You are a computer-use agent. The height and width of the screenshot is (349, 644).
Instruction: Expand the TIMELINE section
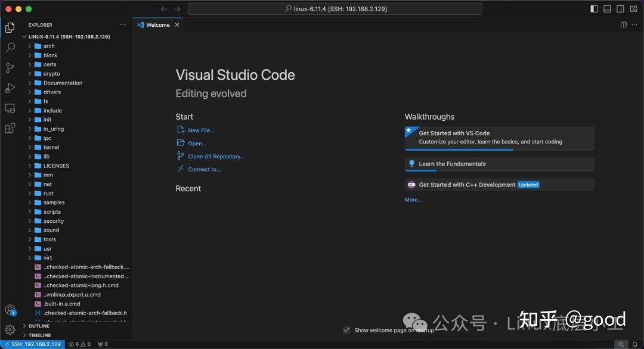[x=38, y=335]
